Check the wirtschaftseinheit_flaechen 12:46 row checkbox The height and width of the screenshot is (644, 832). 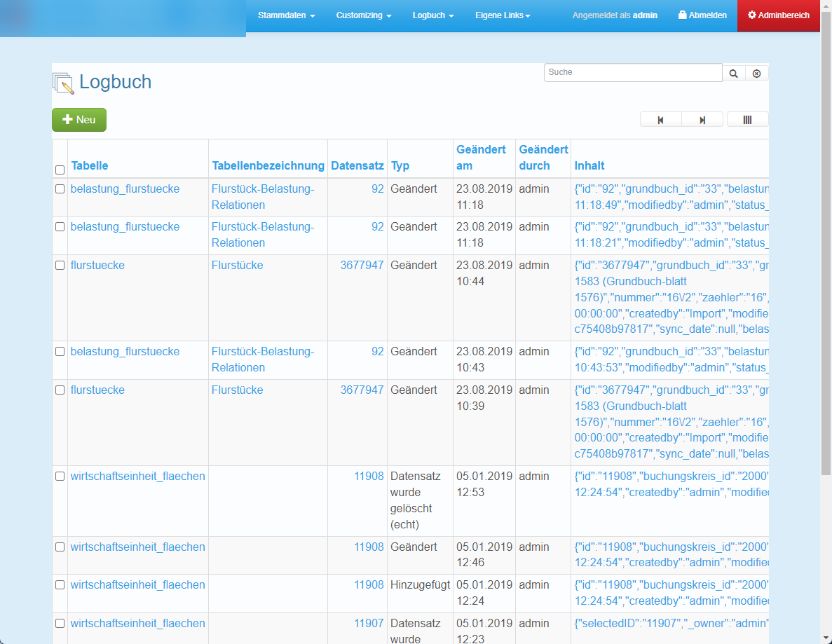click(x=60, y=547)
